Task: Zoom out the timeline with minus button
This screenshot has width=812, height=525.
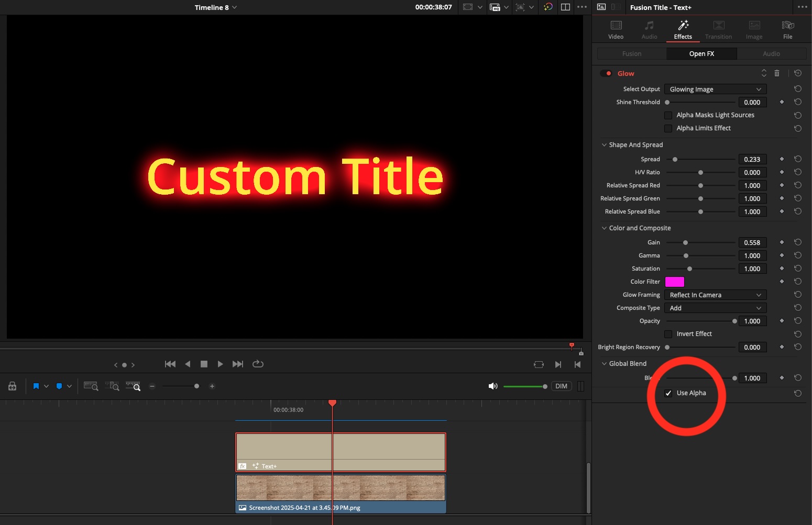Action: (152, 386)
